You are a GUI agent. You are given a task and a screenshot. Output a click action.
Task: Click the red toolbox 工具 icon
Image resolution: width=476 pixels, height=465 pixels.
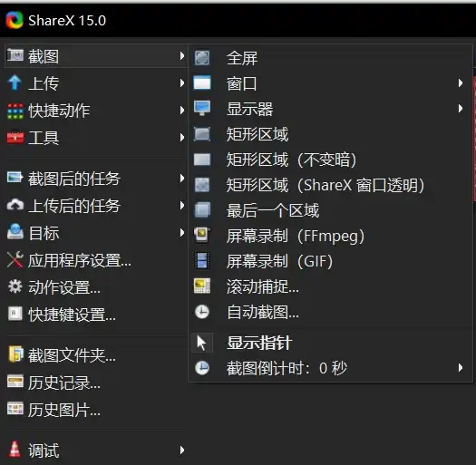click(x=15, y=138)
